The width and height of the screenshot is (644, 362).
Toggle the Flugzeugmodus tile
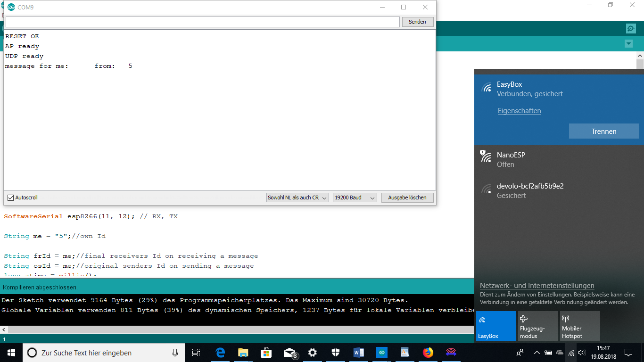pos(538,326)
